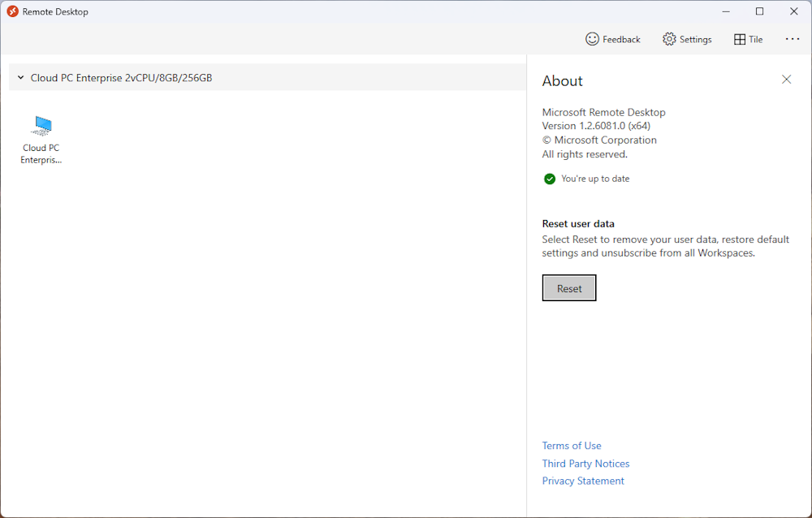Image resolution: width=812 pixels, height=518 pixels.
Task: Click the Reset button
Action: [x=569, y=288]
